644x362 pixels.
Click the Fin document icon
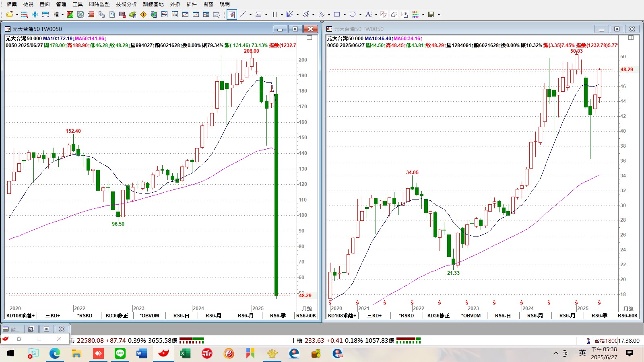pos(112,14)
